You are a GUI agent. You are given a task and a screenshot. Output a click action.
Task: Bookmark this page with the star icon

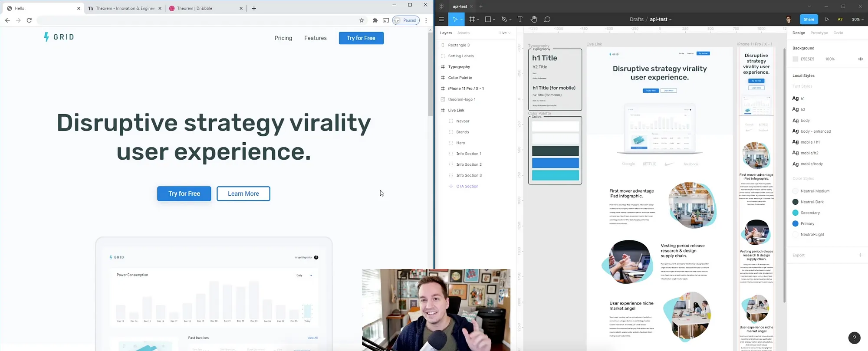click(362, 20)
